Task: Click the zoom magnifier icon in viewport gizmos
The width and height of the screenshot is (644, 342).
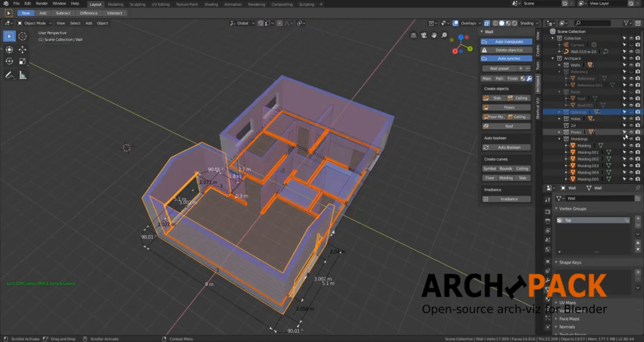Action: [444, 35]
